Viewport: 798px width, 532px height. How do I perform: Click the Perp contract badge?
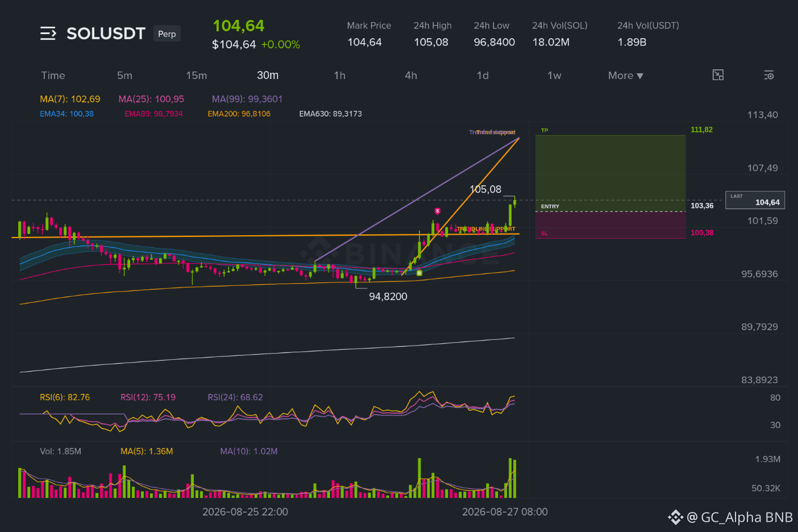click(167, 34)
